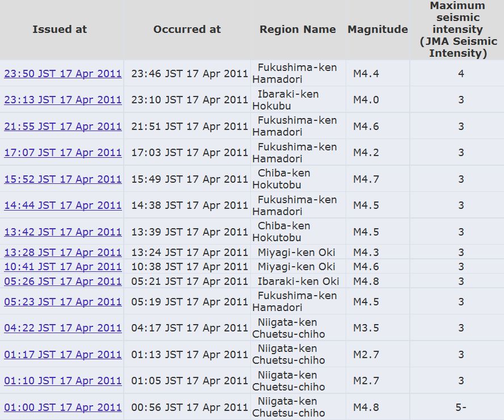The width and height of the screenshot is (504, 420).
Task: Click the 'Issued at' column header
Action: coord(60,30)
